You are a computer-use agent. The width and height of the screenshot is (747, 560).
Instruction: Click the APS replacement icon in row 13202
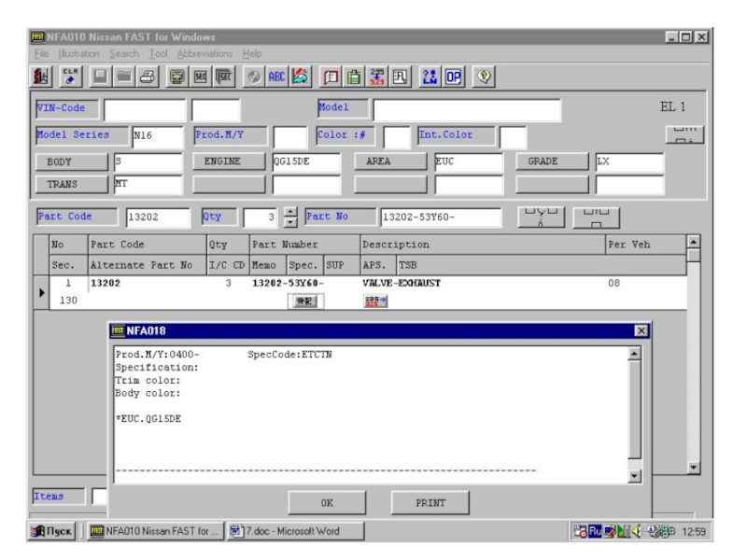375,301
